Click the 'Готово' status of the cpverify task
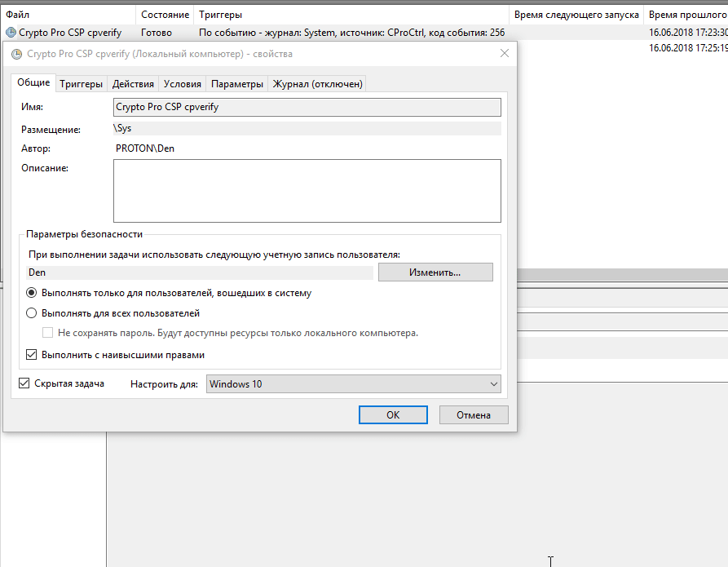Screen dimensions: 728x567 coord(157,33)
